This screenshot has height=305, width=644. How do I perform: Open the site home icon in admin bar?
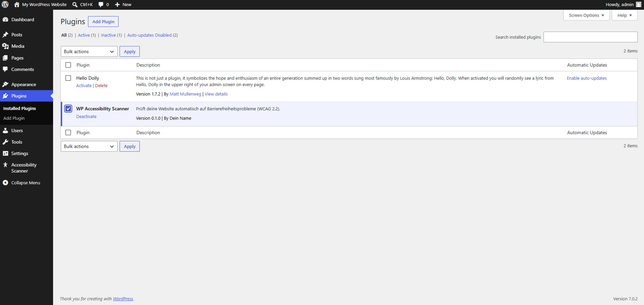(x=17, y=4)
